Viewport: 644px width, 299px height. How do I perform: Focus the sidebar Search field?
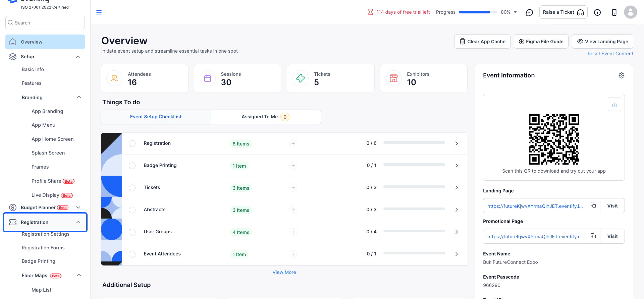[45, 22]
